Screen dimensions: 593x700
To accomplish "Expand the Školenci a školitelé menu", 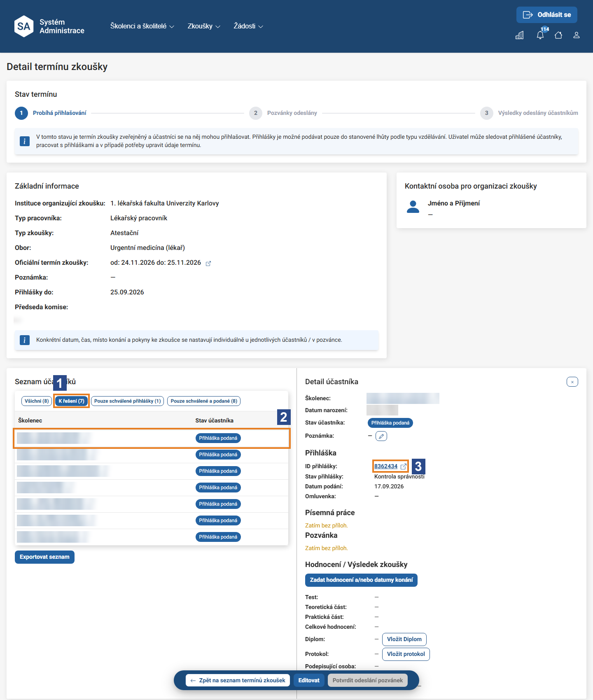I will tap(142, 26).
